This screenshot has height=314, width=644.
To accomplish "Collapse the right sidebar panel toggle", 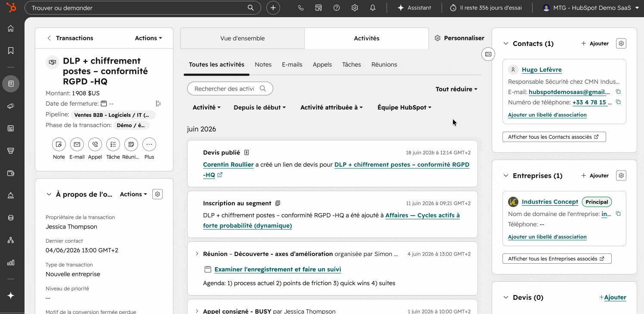I will click(x=488, y=54).
